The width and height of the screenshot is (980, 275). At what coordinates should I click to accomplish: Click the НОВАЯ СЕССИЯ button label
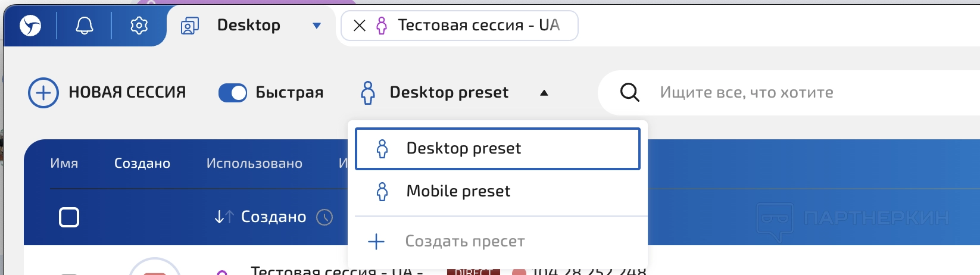point(127,93)
